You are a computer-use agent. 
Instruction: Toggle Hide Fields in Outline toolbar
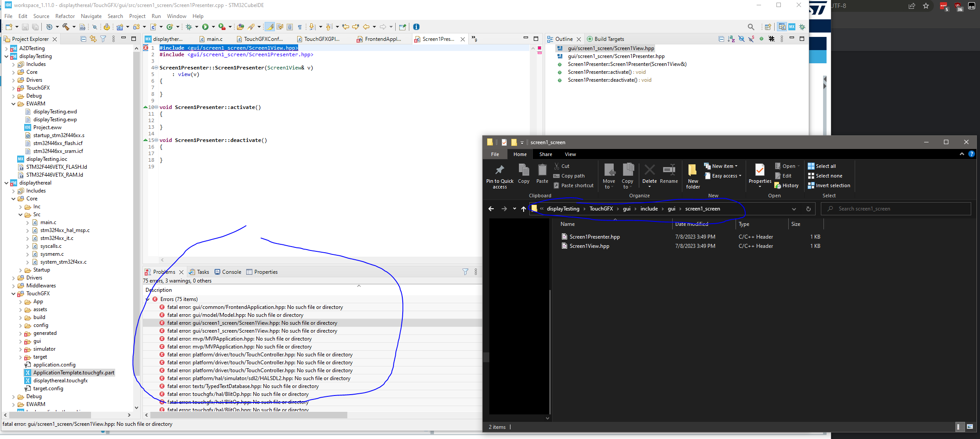(x=741, y=39)
